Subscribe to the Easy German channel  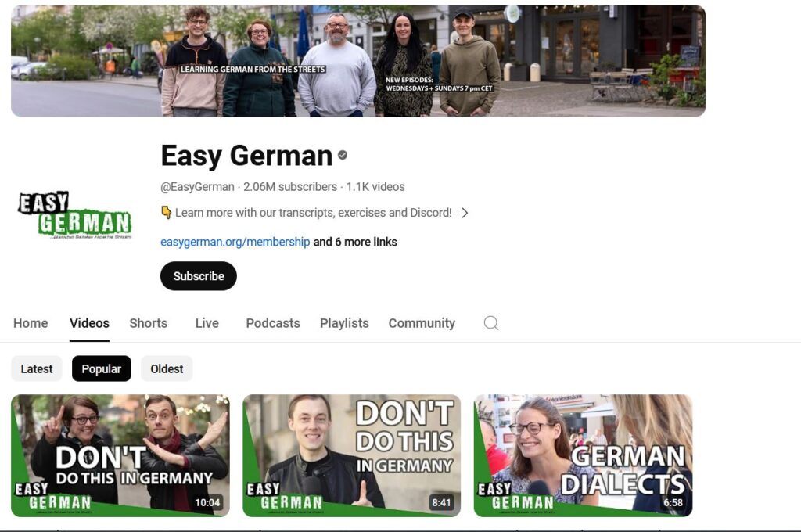[x=198, y=275]
